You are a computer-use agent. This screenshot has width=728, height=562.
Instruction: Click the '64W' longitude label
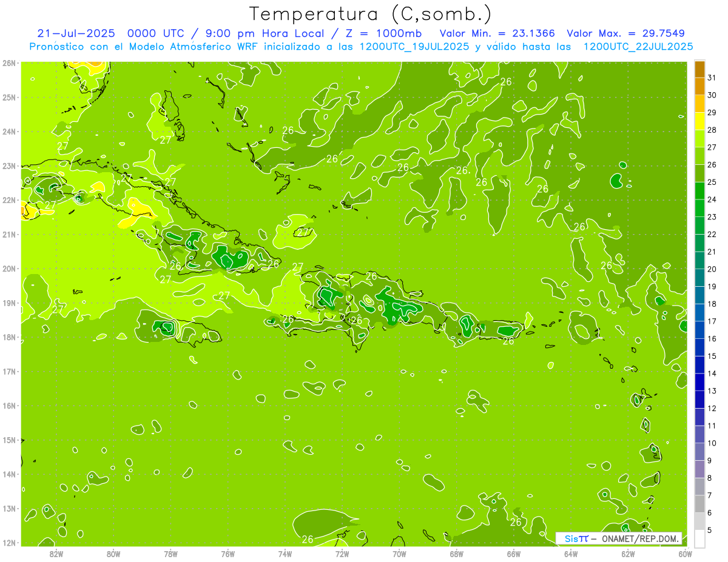pyautogui.click(x=571, y=554)
